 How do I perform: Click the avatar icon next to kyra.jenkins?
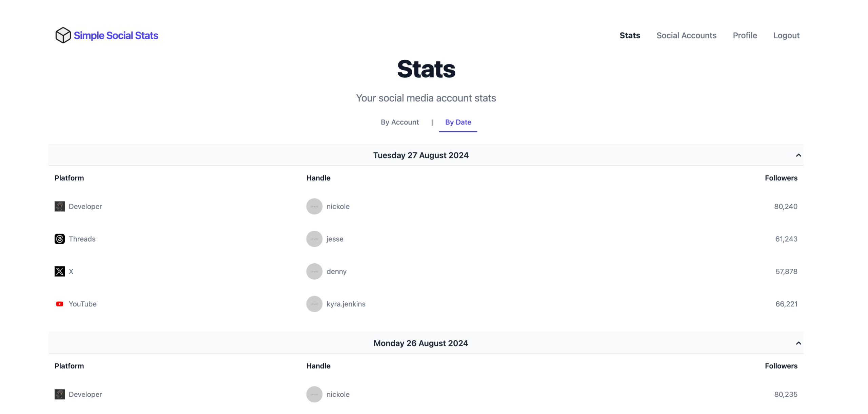[x=314, y=304]
